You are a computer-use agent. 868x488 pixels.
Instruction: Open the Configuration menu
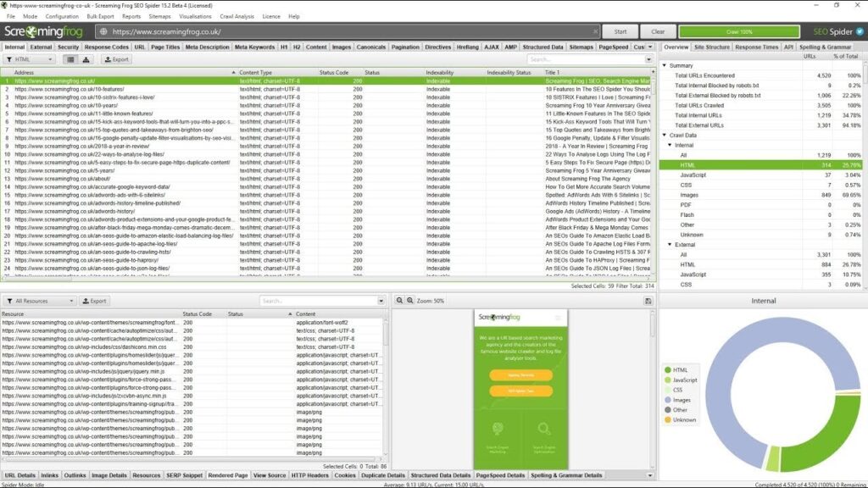63,16
